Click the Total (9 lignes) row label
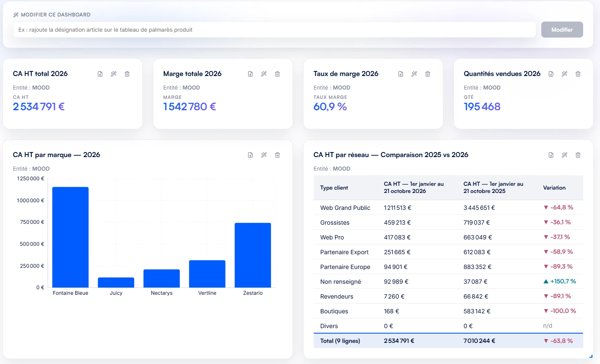The image size is (600, 364). (x=340, y=341)
